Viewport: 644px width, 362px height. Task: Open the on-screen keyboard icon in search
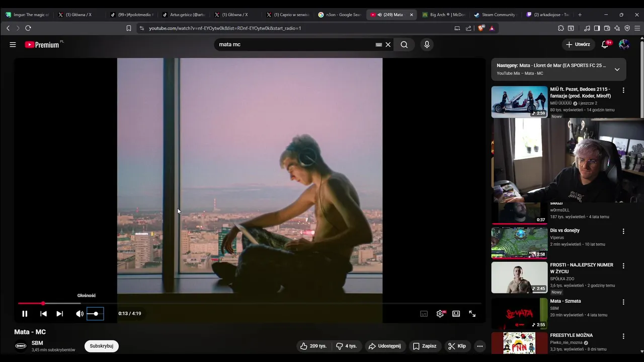379,45
